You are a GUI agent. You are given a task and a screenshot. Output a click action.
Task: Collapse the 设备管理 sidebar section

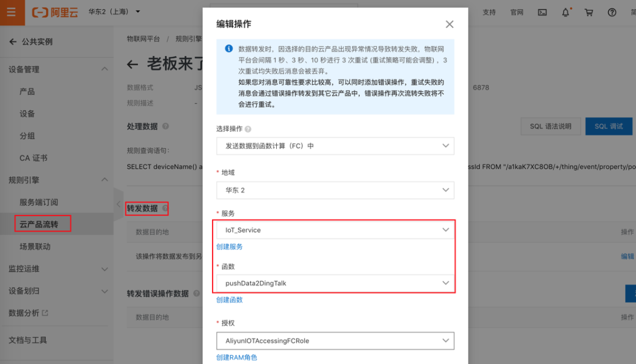(x=105, y=69)
